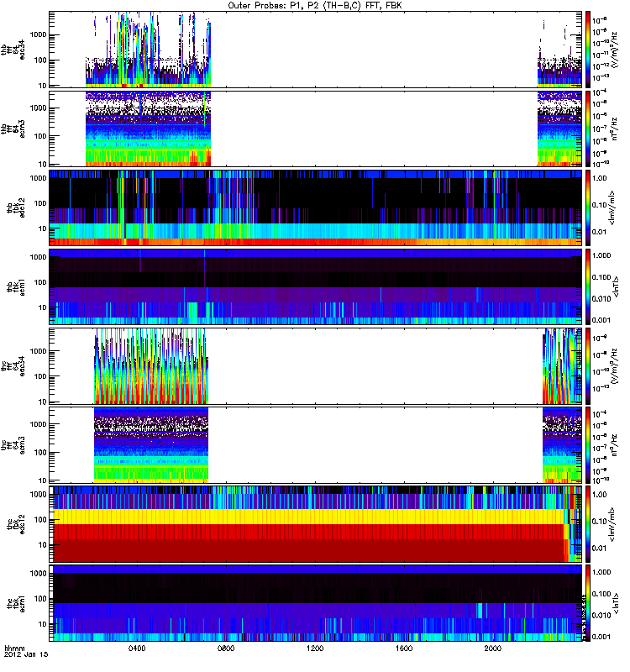Viewport: 630px width, 672px height.
Task: Click the color bar of the thc fff scm3 panel
Action: (587, 445)
